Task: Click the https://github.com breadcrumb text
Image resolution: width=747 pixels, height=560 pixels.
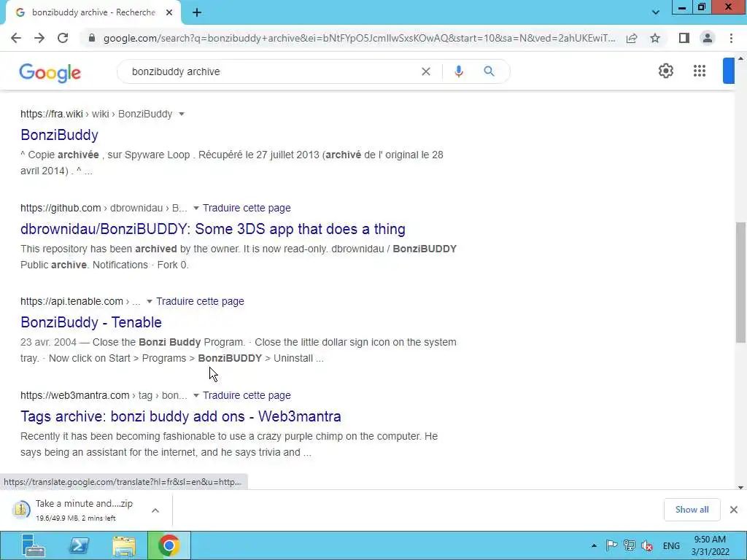Action: coord(61,208)
